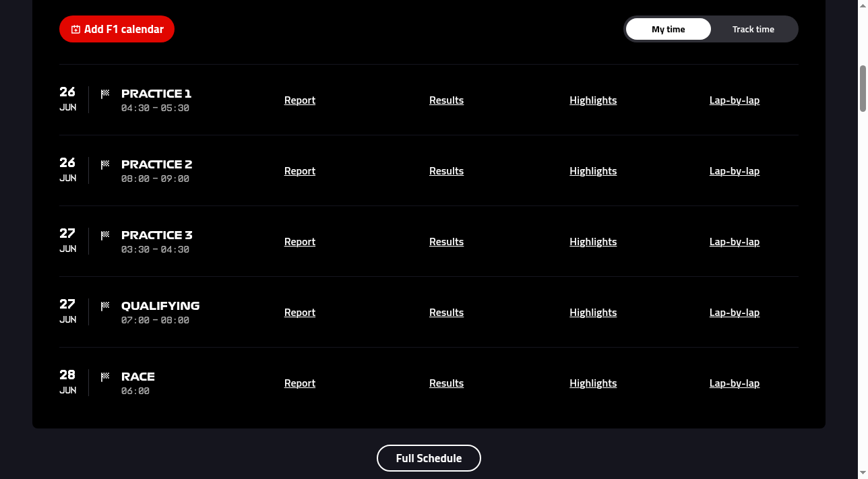Click the 26 JUN date of Practice 1

[x=67, y=99]
